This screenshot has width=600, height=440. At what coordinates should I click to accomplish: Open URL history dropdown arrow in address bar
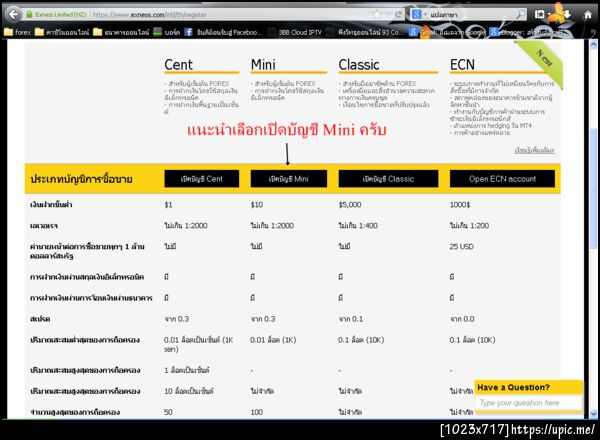[388, 15]
